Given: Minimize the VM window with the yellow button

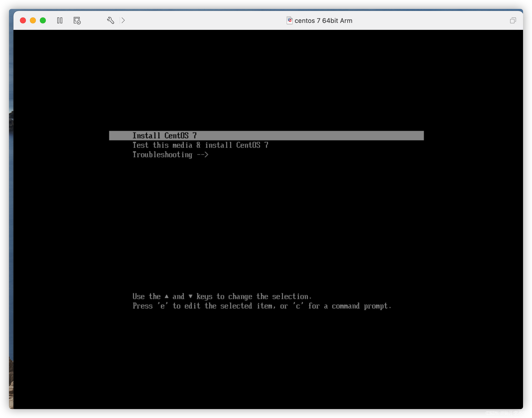Looking at the screenshot, I should point(33,20).
